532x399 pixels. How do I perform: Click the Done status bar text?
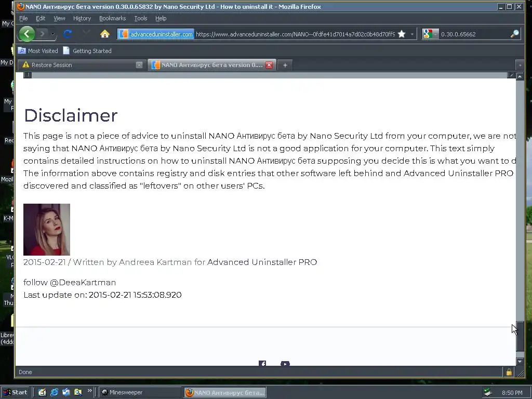coord(25,372)
